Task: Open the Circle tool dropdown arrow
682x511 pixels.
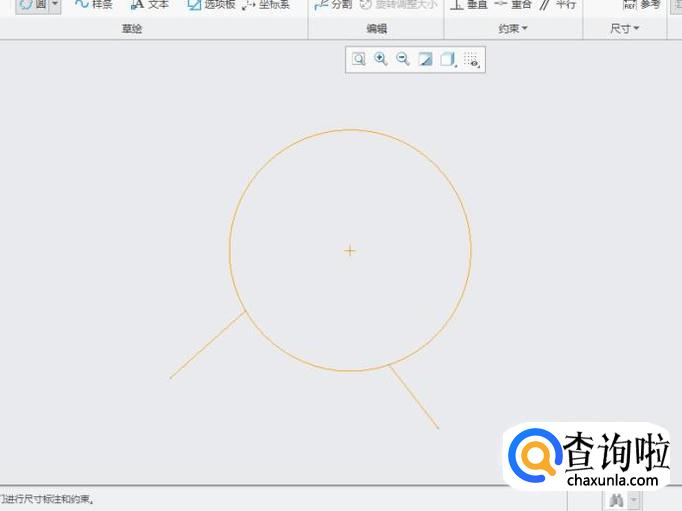Action: [x=55, y=4]
